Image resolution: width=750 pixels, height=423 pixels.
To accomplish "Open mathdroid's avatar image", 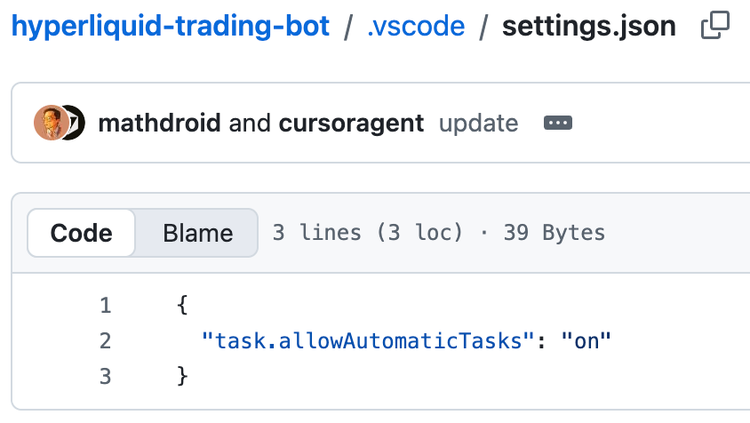I will [50, 122].
